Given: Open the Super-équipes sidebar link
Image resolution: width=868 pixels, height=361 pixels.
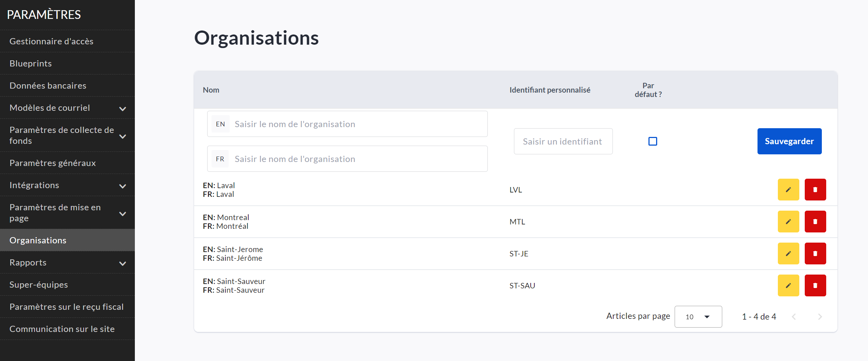Looking at the screenshot, I should coord(39,285).
